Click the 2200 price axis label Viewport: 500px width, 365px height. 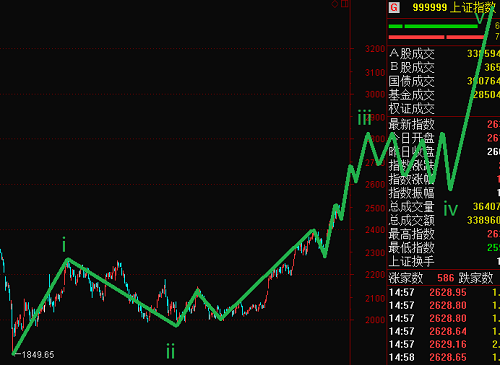(375, 275)
